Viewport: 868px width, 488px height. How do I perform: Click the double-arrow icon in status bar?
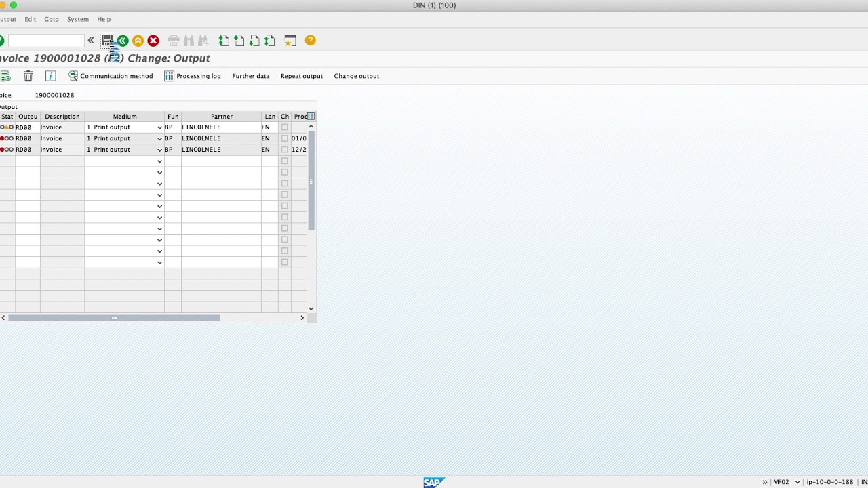(764, 482)
